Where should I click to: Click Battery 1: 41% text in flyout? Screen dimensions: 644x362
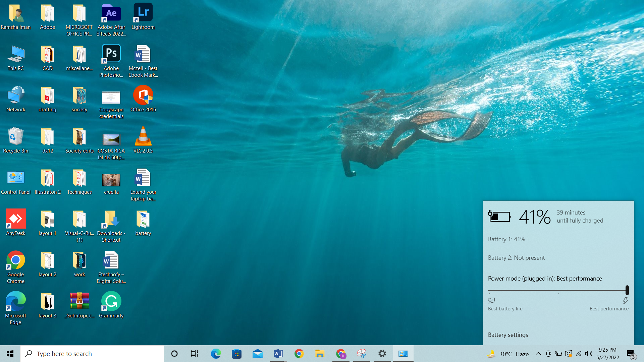tap(506, 239)
